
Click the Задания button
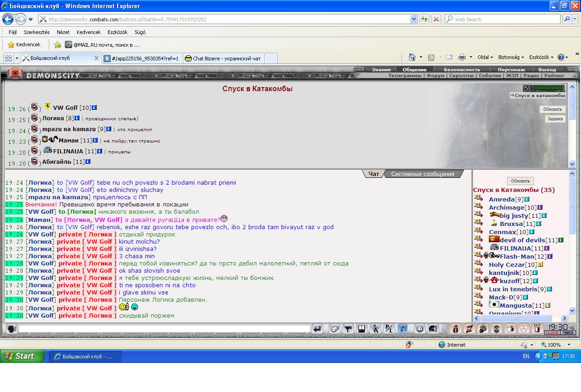coord(555,119)
